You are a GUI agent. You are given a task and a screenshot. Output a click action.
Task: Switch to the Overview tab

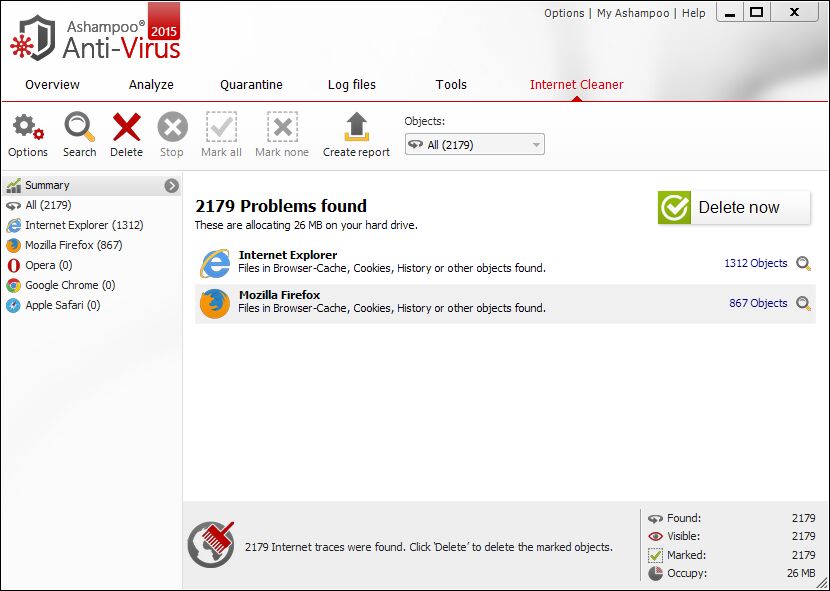click(52, 85)
